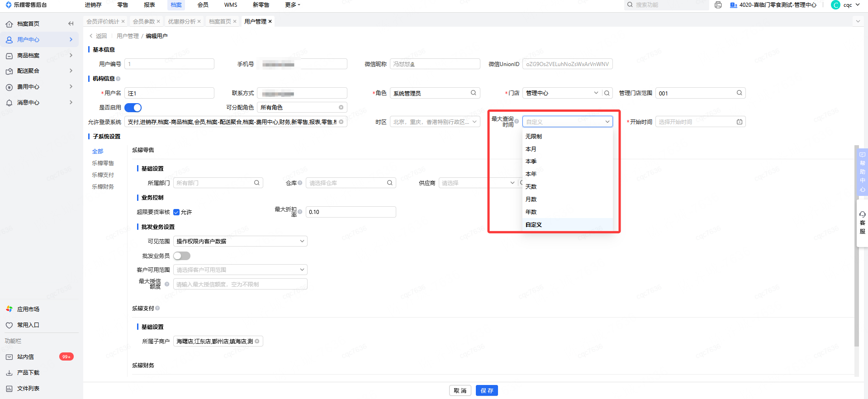
Task: Open the 最大查询时间 dropdown
Action: click(x=568, y=122)
